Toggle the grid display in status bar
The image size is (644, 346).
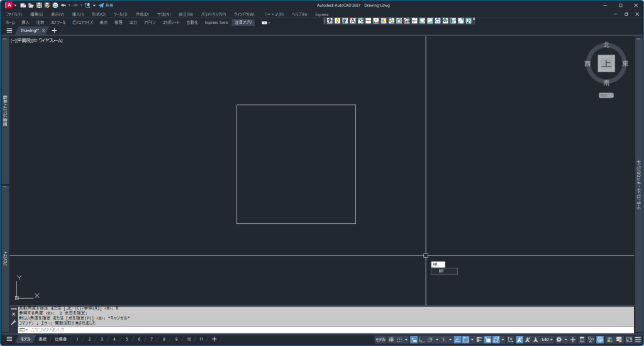tap(391, 340)
